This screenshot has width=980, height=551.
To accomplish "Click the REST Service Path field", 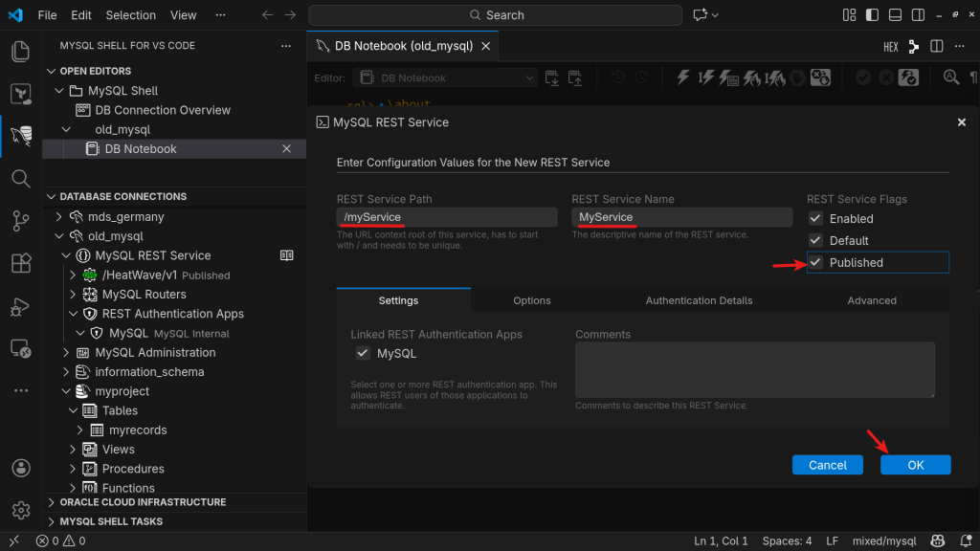I will pos(446,217).
